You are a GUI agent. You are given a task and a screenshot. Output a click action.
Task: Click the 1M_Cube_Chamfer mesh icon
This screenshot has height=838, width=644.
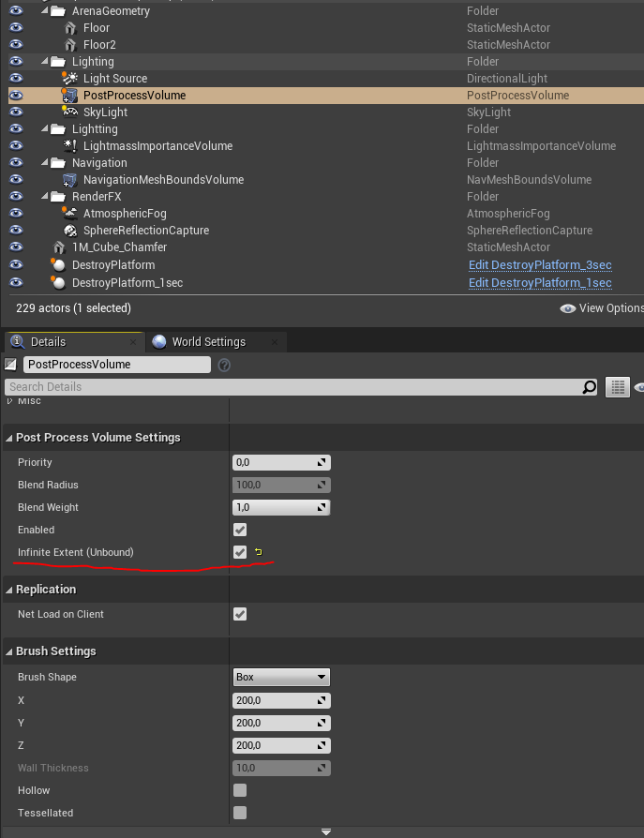click(59, 247)
